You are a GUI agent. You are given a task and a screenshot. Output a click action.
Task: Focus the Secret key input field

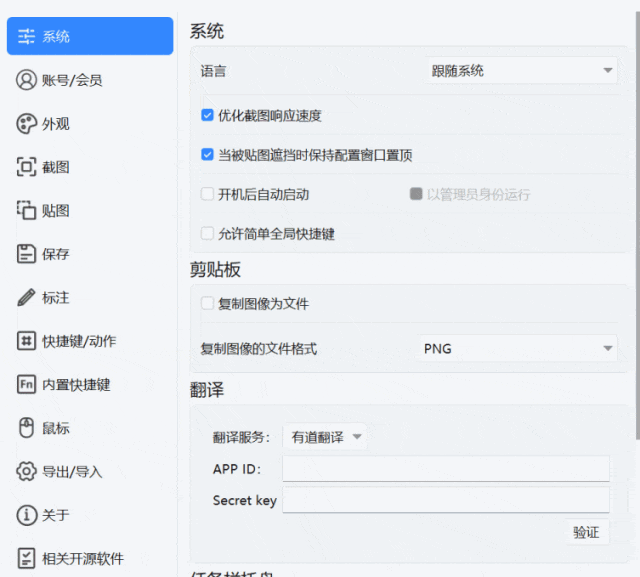tap(446, 500)
